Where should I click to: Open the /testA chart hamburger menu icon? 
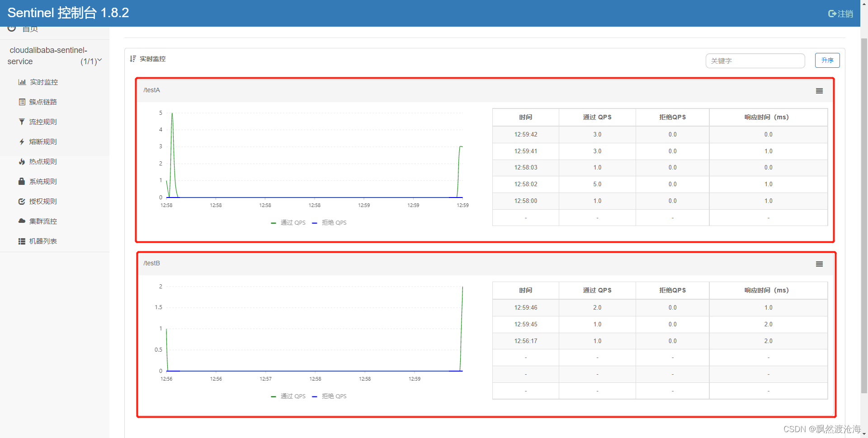click(819, 91)
